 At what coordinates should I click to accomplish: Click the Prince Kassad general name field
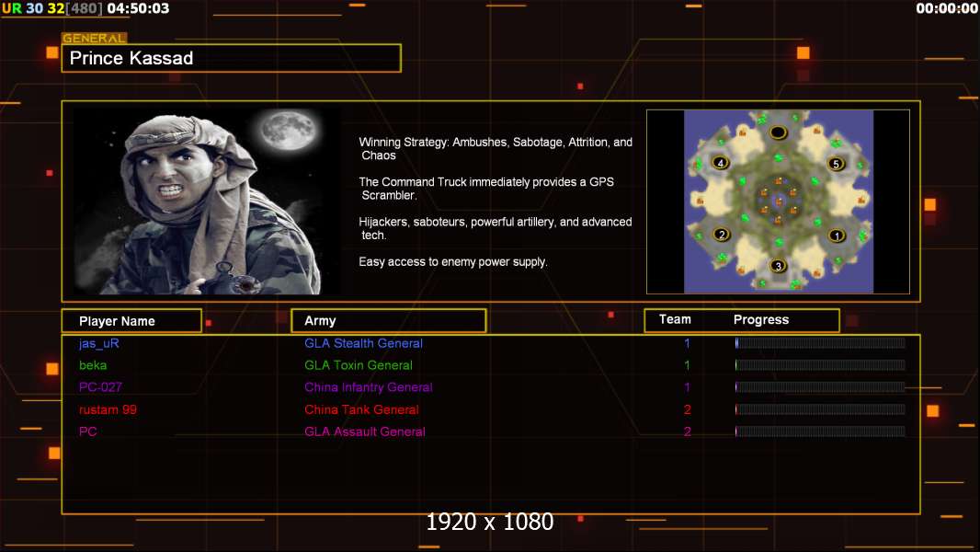click(x=232, y=58)
